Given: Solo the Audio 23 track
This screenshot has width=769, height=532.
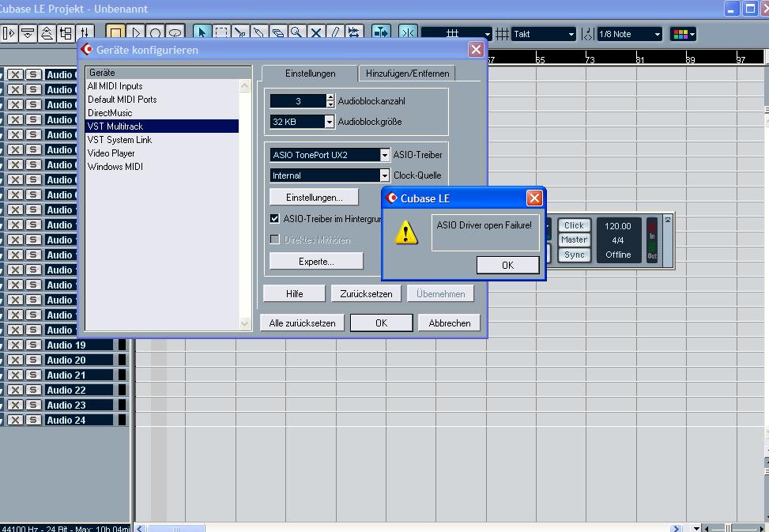Looking at the screenshot, I should tap(33, 405).
